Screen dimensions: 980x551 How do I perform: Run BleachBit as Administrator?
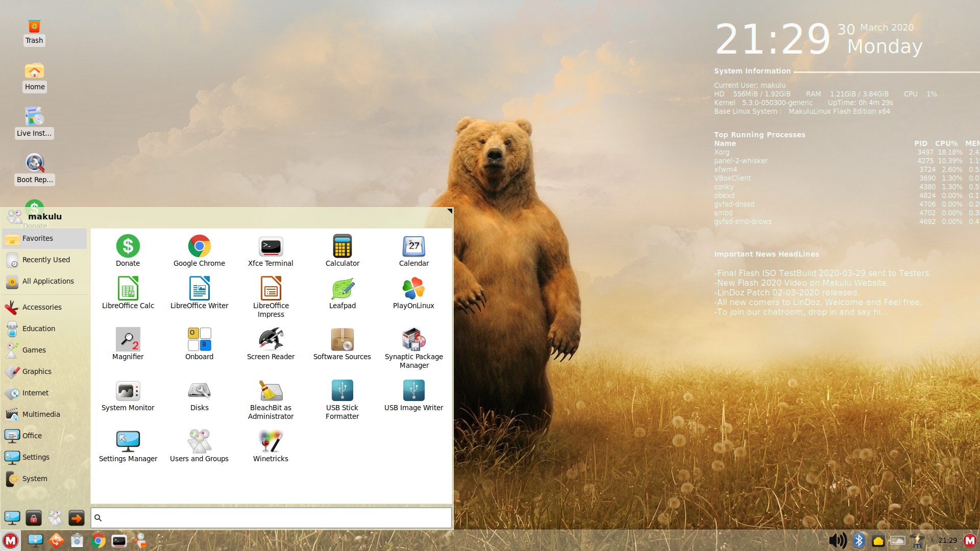click(x=271, y=399)
